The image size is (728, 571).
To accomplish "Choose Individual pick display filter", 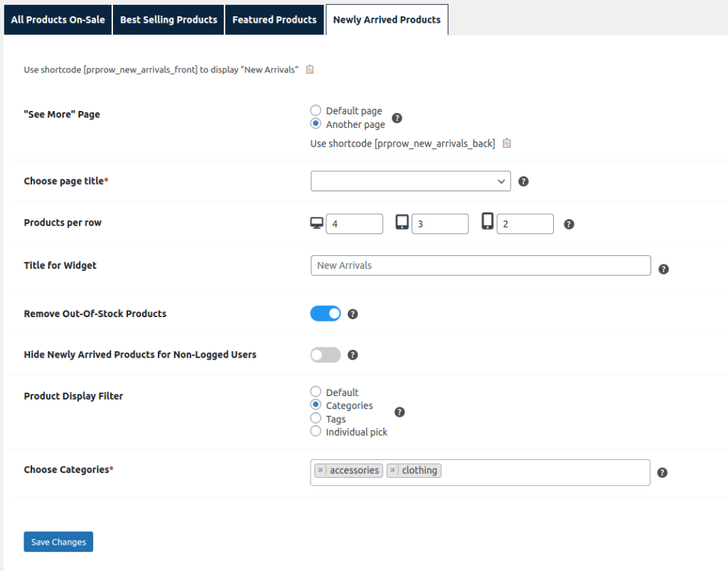I will [316, 432].
